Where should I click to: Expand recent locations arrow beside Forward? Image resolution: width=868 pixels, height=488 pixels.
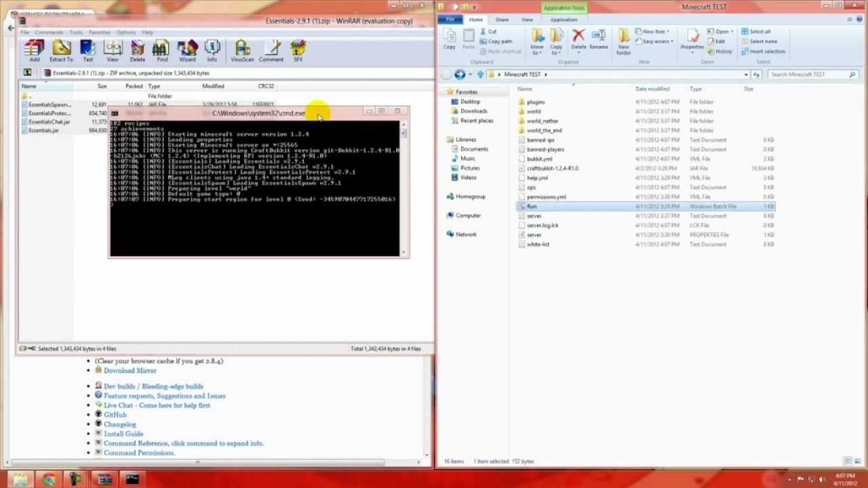point(471,75)
